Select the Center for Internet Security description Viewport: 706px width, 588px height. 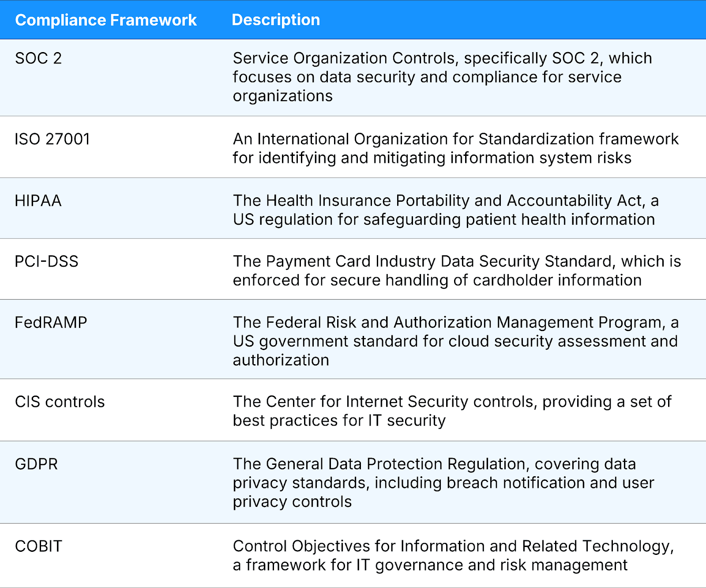coord(452,411)
